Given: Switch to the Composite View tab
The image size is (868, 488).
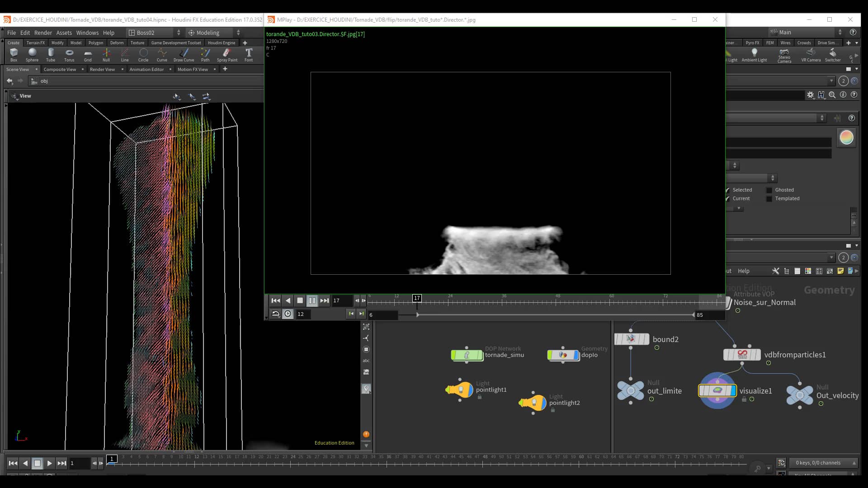Looking at the screenshot, I should 60,70.
